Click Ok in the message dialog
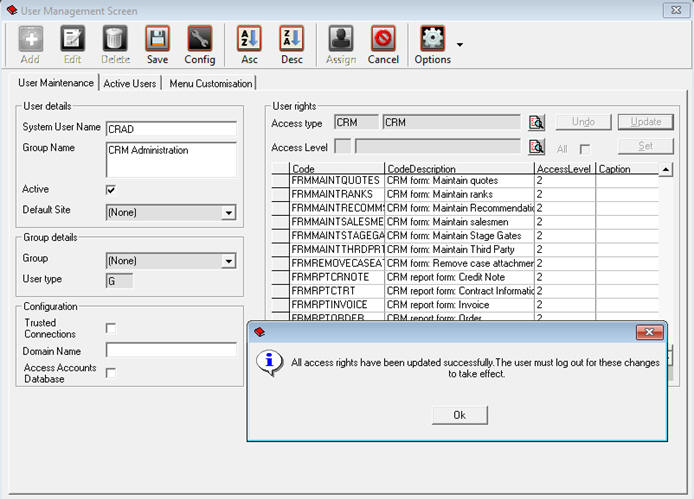Image resolution: width=694 pixels, height=499 pixels. click(x=459, y=415)
